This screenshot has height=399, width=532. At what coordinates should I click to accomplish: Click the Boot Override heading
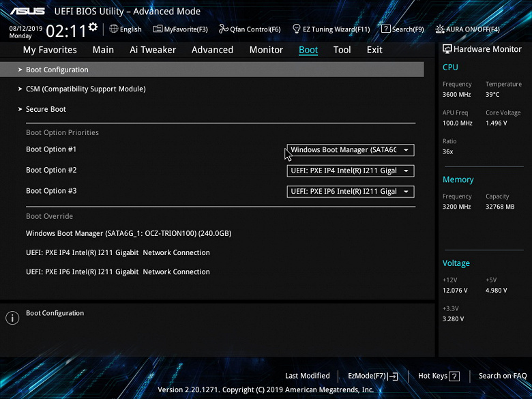coord(50,216)
